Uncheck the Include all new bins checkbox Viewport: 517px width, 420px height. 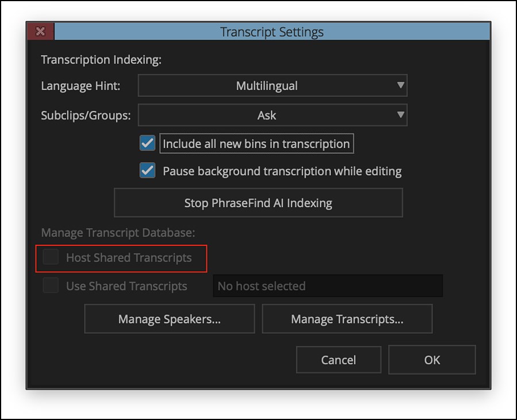pyautogui.click(x=148, y=143)
